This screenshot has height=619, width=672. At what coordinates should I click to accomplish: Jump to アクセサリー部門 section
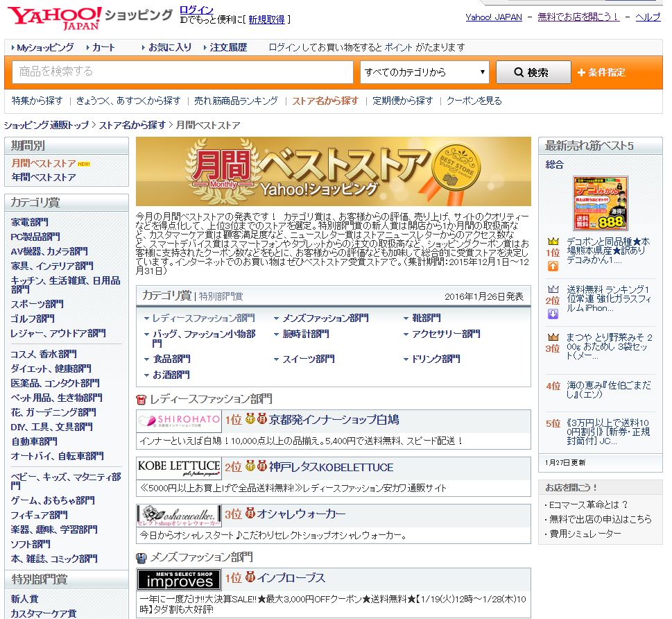pyautogui.click(x=446, y=334)
